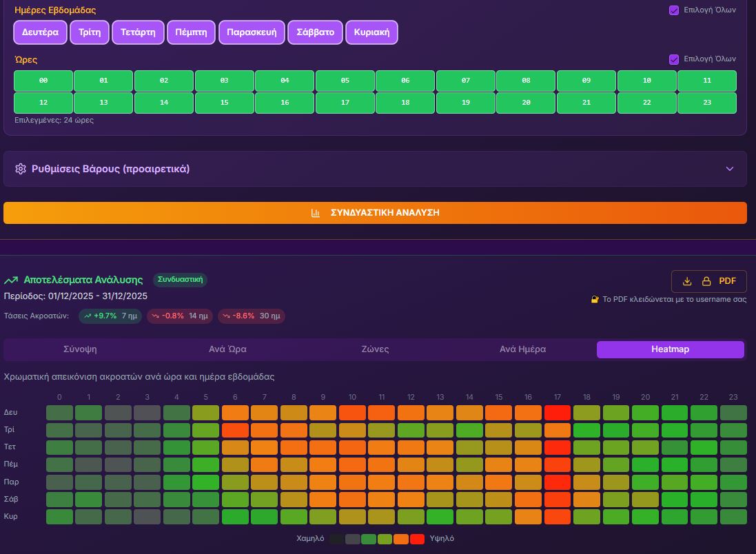Click the Ώρες heading
Image resolution: width=756 pixels, height=554 pixels.
click(25, 60)
